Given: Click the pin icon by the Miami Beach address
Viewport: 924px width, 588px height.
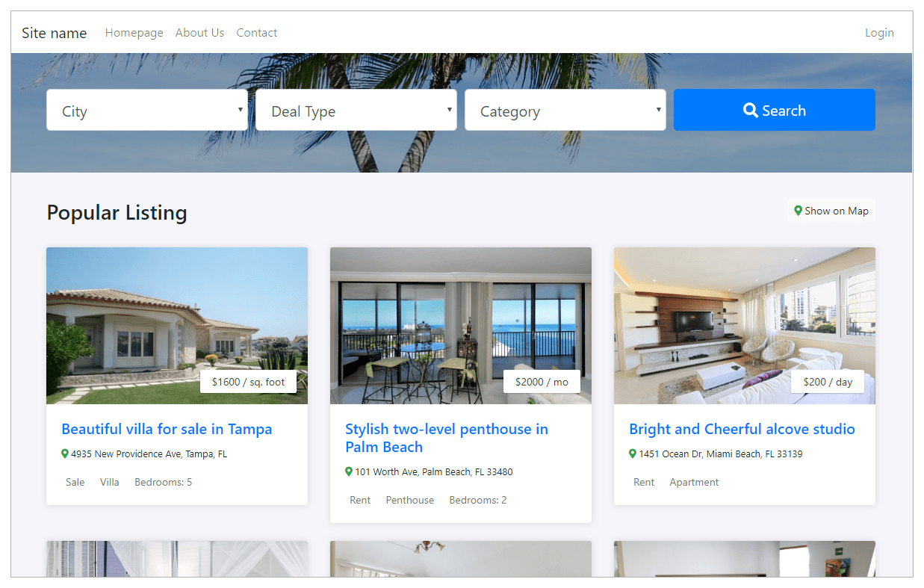Looking at the screenshot, I should coord(633,454).
